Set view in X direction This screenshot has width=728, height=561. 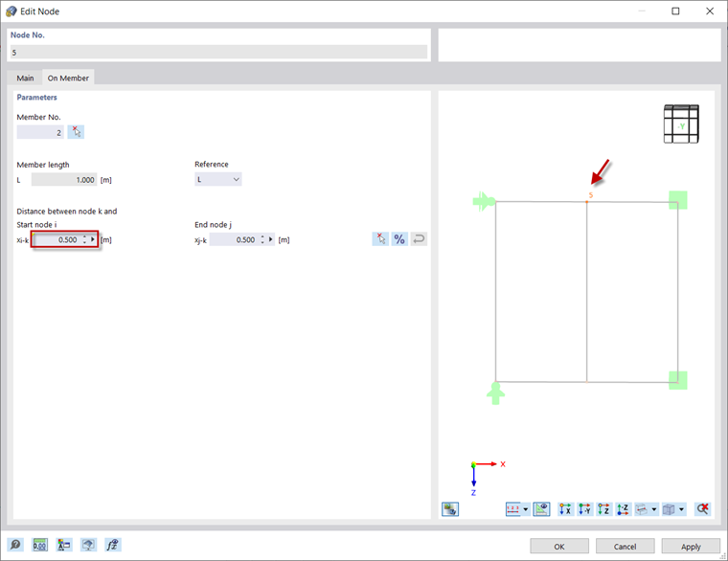click(x=565, y=509)
